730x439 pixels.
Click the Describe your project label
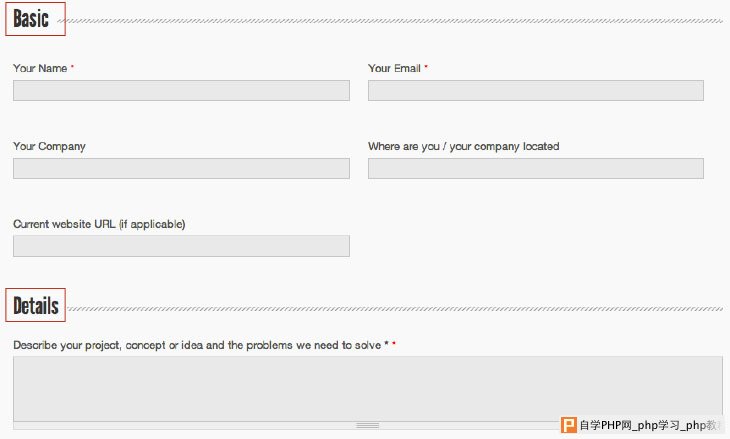(x=197, y=345)
